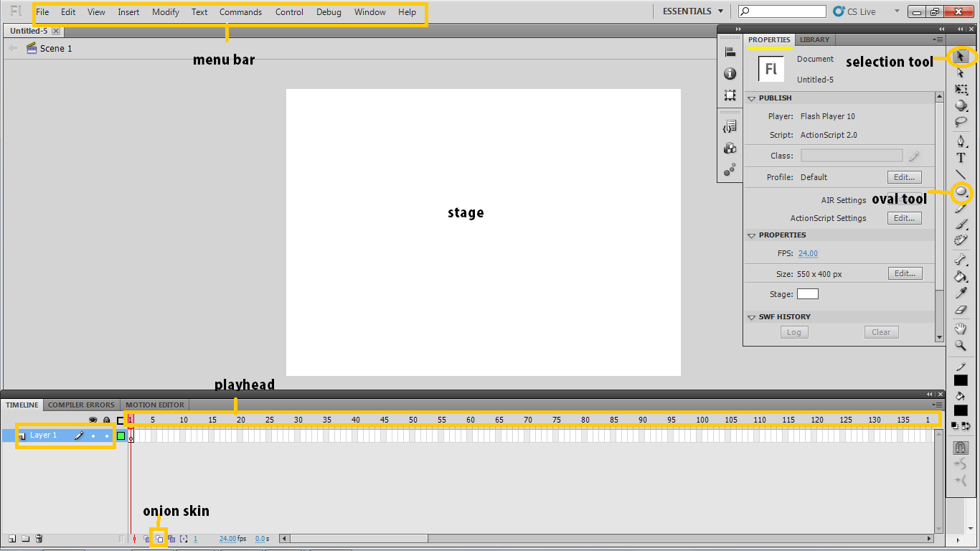Click Edit button for ActionScript Settings

pos(904,218)
